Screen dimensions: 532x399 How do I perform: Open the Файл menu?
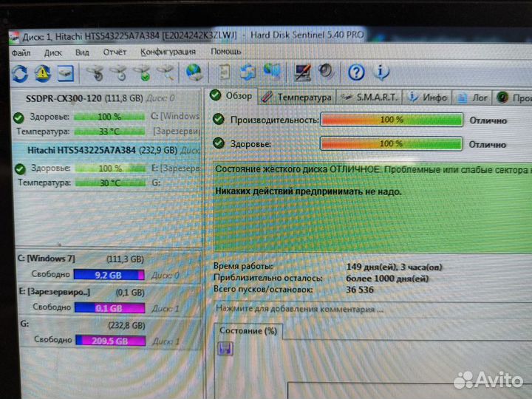coord(21,52)
